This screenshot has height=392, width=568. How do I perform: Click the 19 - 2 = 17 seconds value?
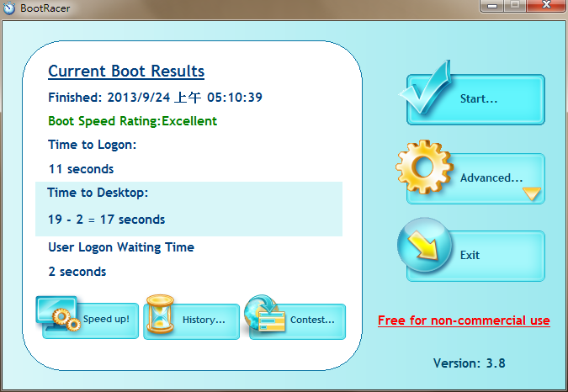107,220
